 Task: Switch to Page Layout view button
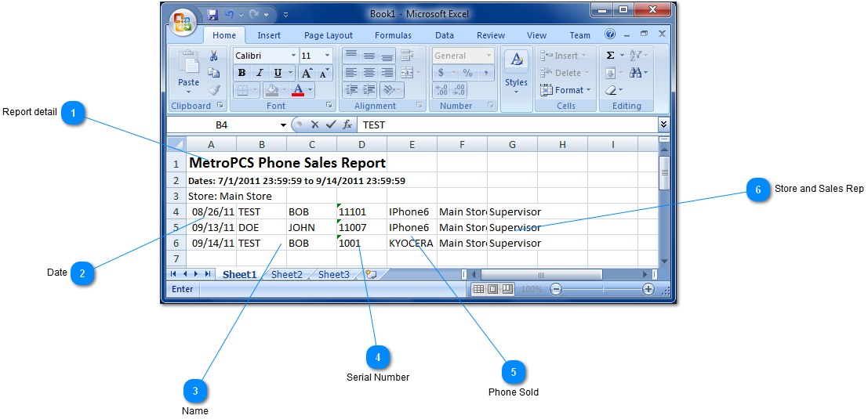pos(492,289)
